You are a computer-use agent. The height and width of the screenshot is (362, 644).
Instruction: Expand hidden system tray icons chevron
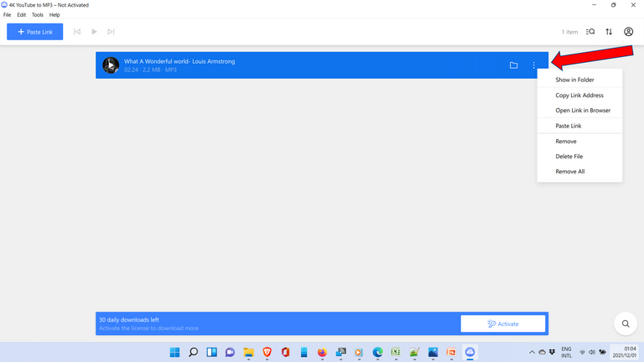532,352
